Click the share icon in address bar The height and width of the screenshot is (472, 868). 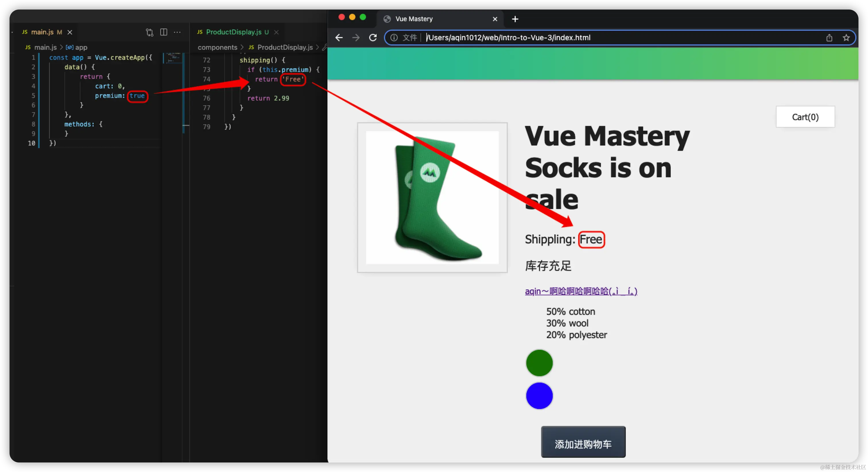829,38
